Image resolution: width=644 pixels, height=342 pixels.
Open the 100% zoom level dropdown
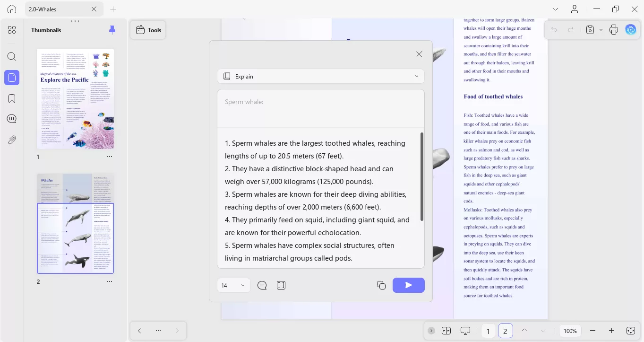coord(570,331)
